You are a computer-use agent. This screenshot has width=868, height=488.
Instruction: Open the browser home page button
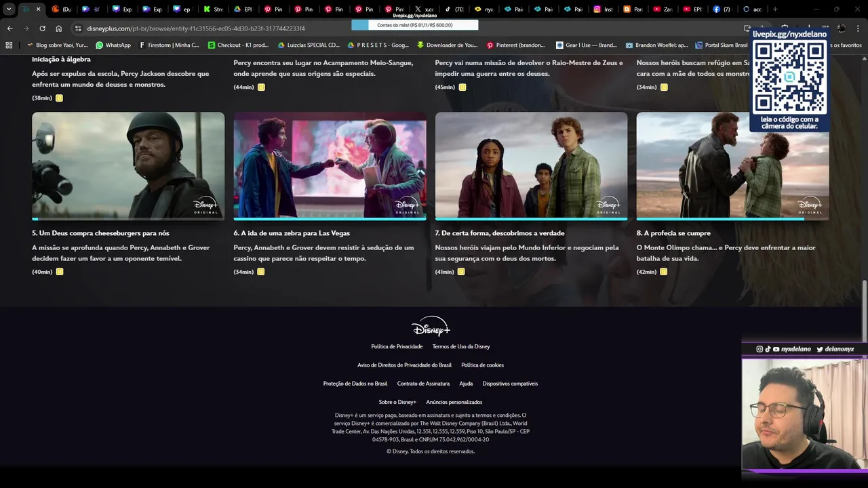58,28
